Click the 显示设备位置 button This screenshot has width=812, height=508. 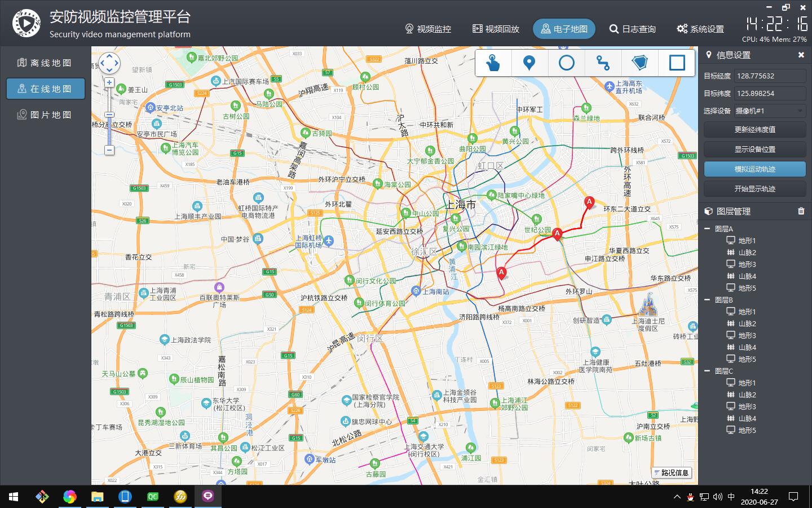754,149
